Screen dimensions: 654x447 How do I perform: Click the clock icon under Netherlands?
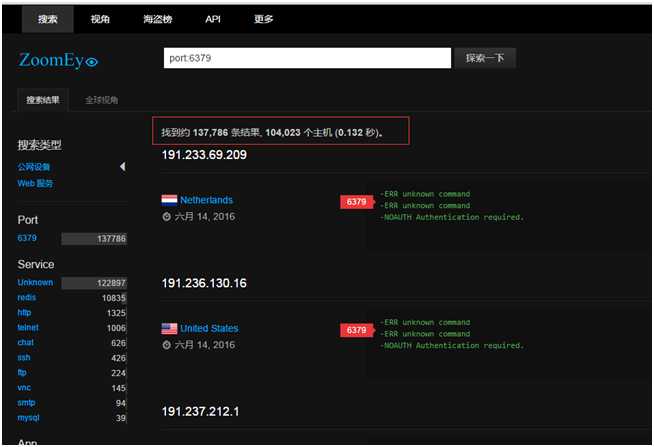[x=166, y=217]
